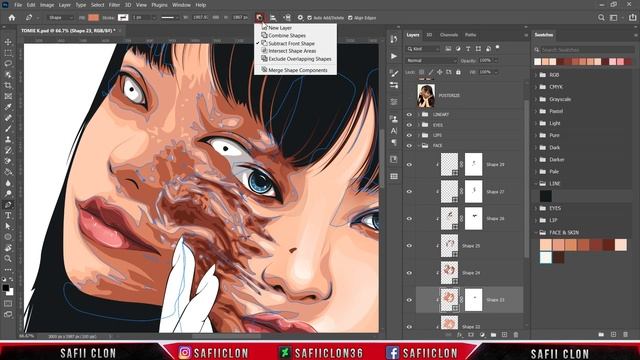Click the shape Stroke color swatch

click(x=123, y=18)
